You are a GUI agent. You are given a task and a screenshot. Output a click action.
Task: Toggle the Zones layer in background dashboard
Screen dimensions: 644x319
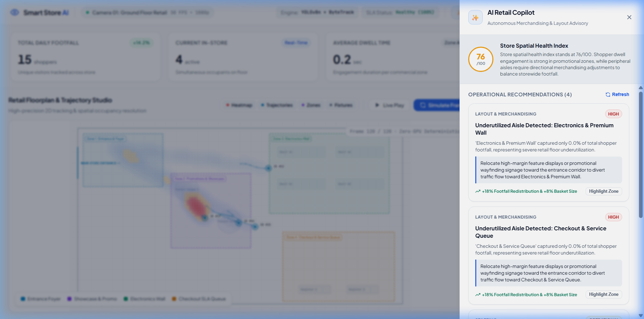click(x=311, y=105)
